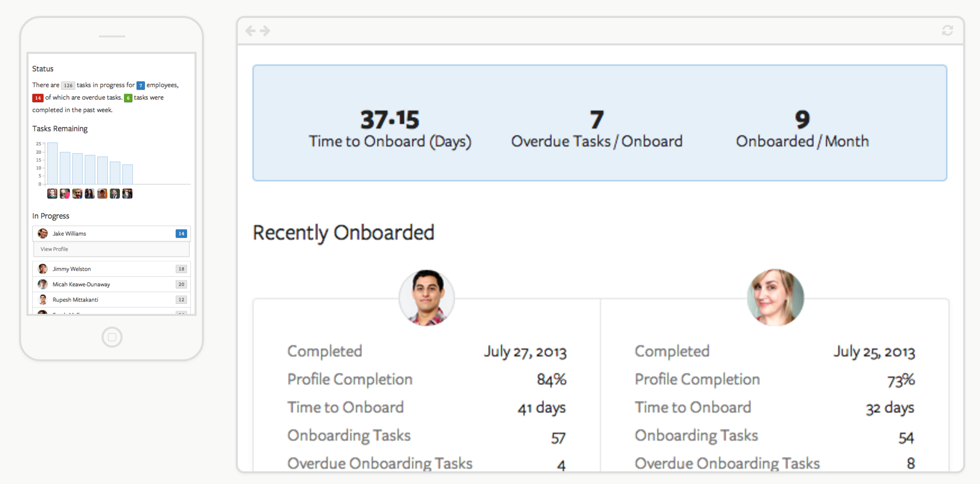Click the first avatar under the chart
This screenshot has width=980, height=484.
coord(52,194)
